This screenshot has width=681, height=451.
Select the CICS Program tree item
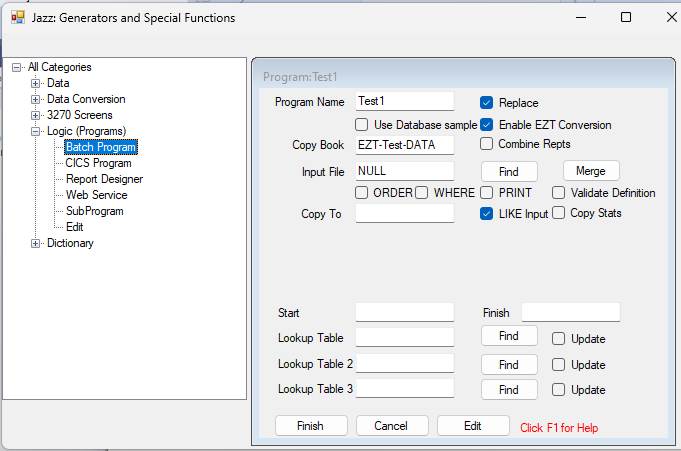[x=98, y=163]
